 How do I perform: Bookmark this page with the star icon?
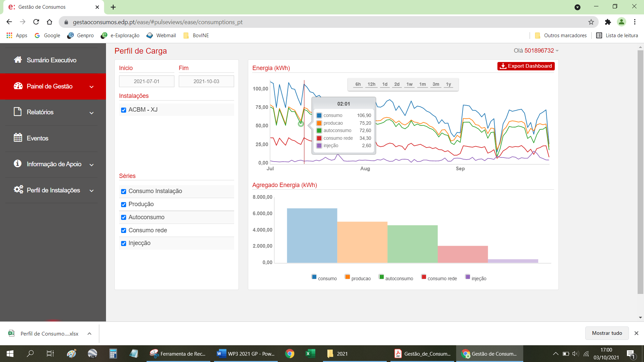(x=591, y=22)
